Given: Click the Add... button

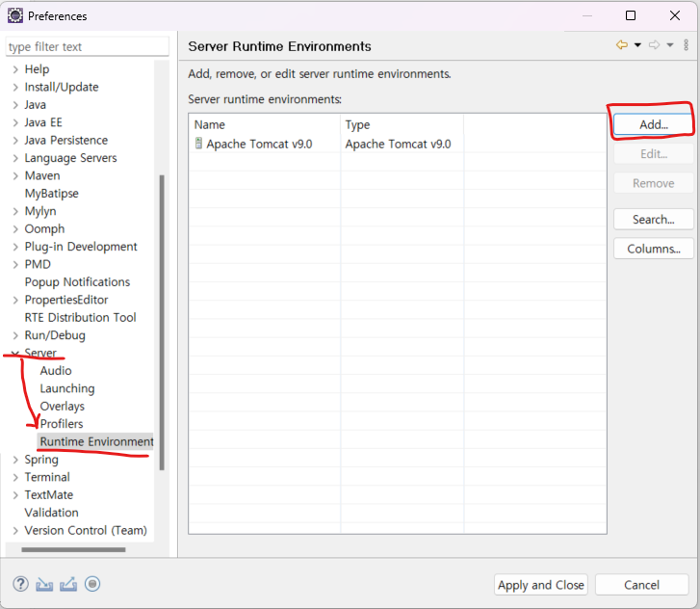Looking at the screenshot, I should (654, 124).
